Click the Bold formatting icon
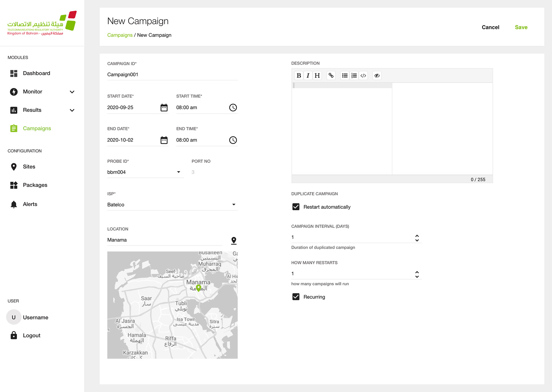Viewport: 552px width, 392px height. point(299,76)
